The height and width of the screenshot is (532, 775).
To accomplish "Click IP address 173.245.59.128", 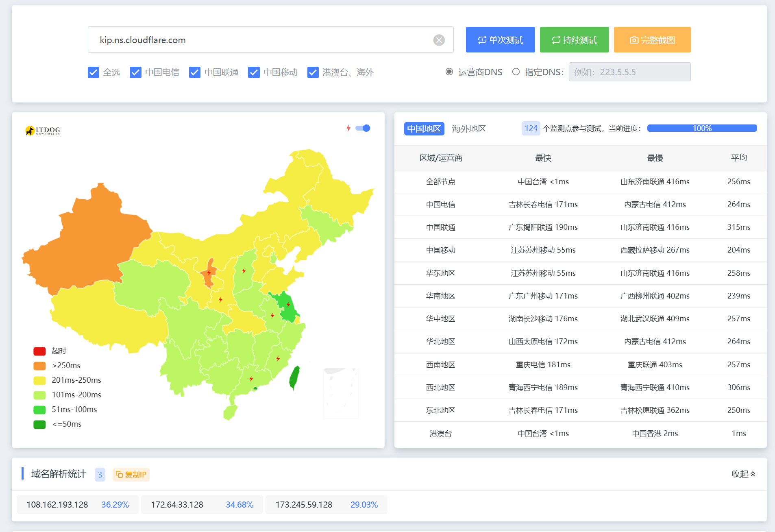I will tap(304, 505).
